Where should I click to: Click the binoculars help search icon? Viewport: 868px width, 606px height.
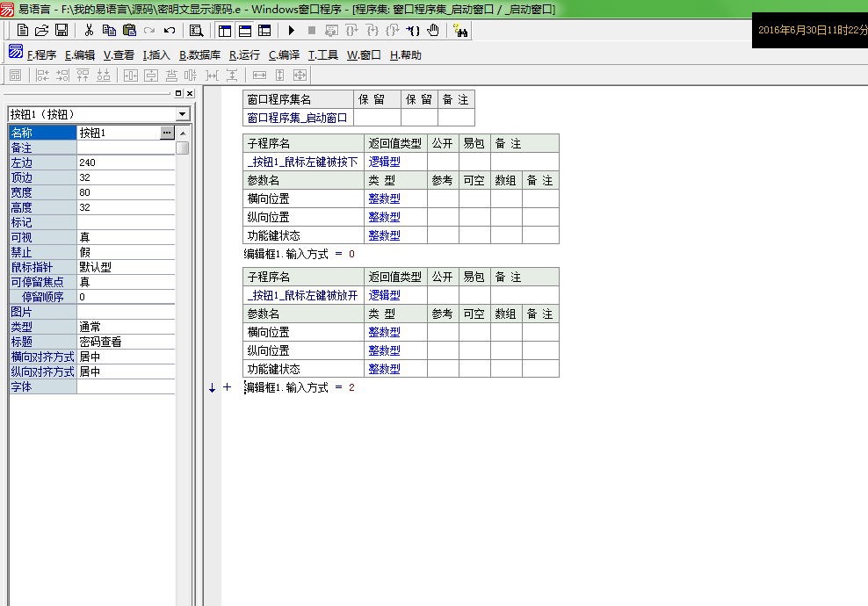(461, 31)
